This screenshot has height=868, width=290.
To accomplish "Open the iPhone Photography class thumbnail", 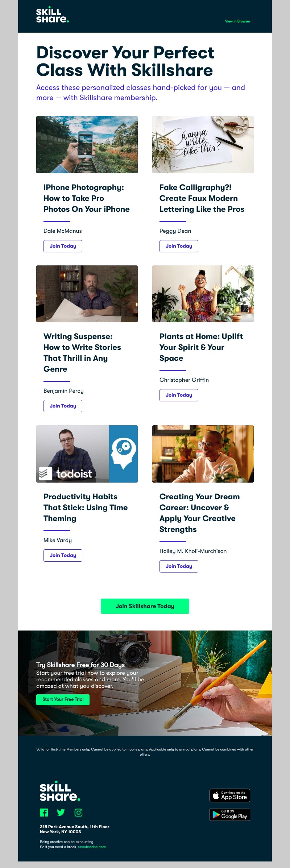I will click(87, 145).
